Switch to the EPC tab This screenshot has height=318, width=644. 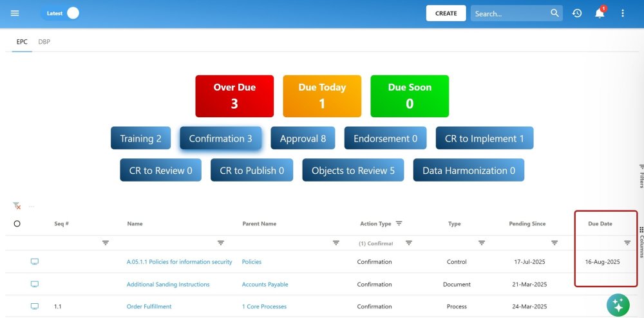point(22,42)
